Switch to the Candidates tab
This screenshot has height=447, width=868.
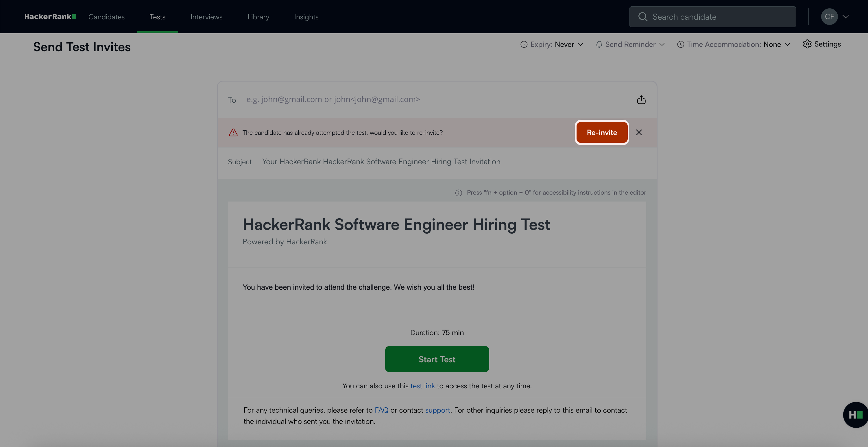[x=106, y=17]
